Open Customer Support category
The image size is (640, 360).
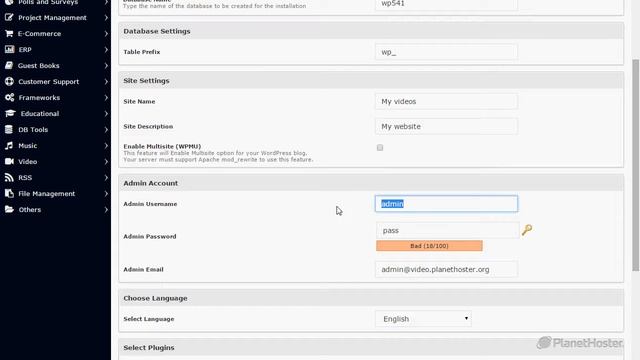[49, 82]
